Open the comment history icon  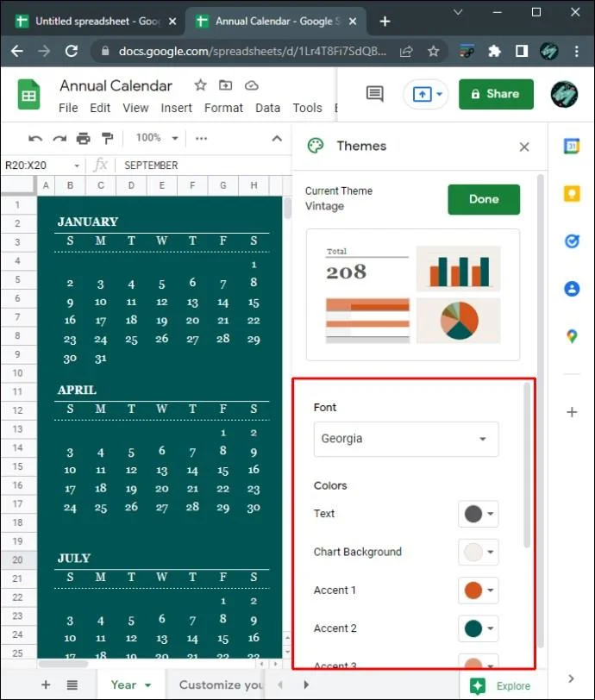coord(375,94)
